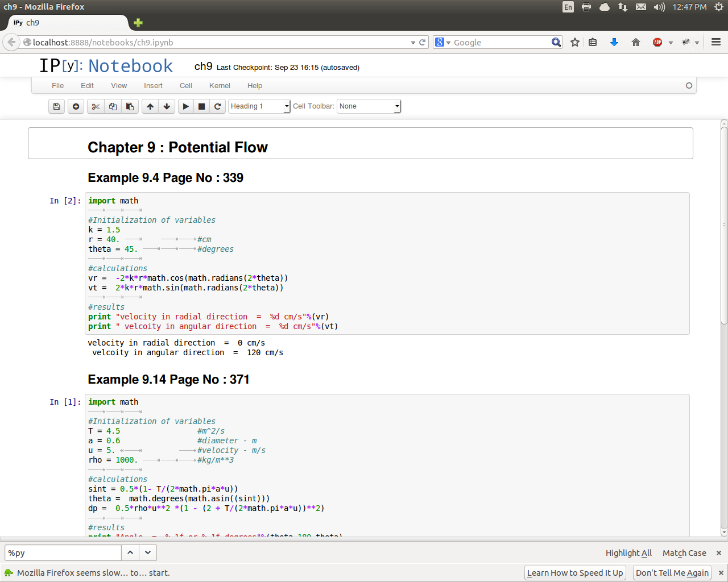Viewport: 728px width, 582px height.
Task: Expand the URL bar history dropdown arrow
Action: click(x=413, y=43)
